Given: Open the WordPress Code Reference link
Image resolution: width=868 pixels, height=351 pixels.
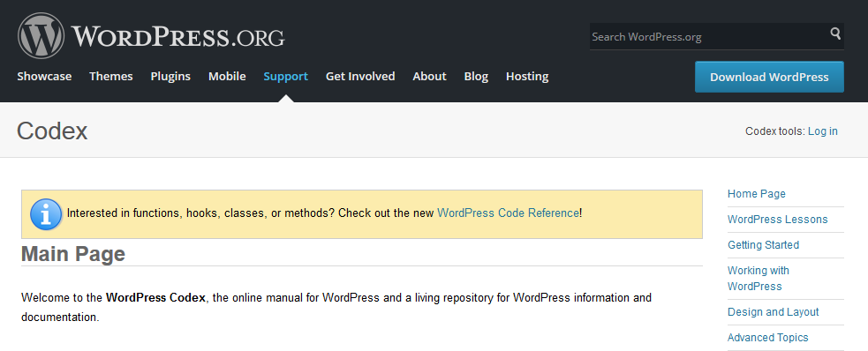Looking at the screenshot, I should [509, 213].
